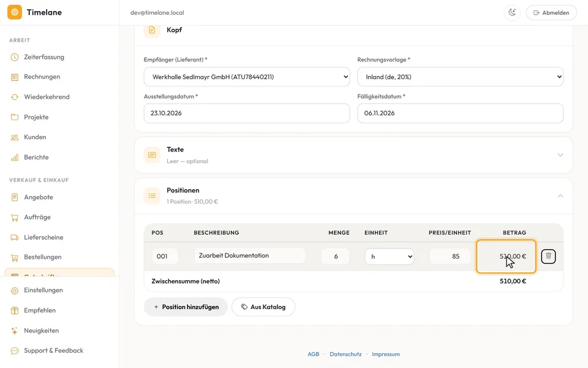
Task: Open the Impressum footer link
Action: coord(385,354)
